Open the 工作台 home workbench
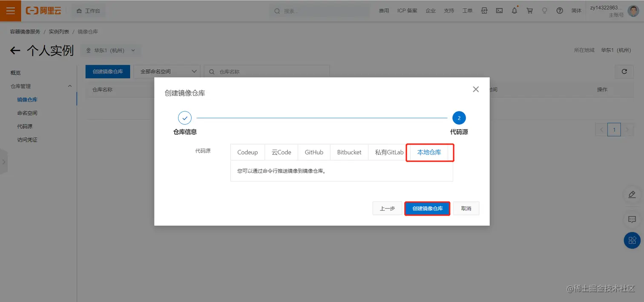 (x=88, y=11)
